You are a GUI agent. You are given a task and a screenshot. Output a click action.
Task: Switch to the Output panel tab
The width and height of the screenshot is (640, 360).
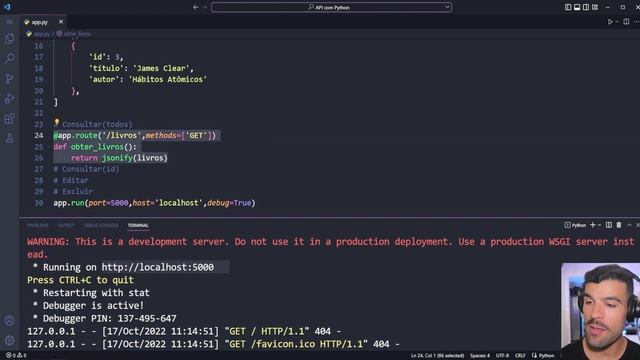66,225
